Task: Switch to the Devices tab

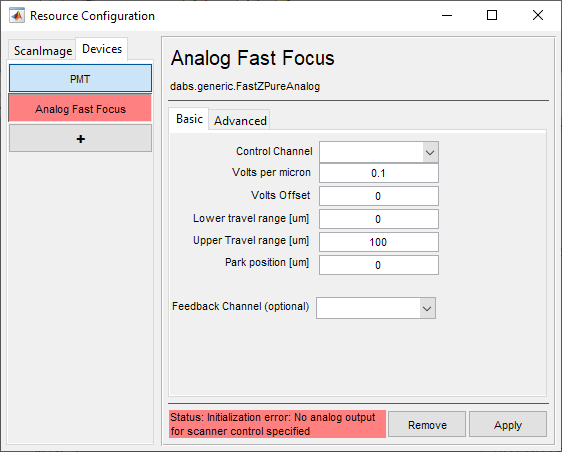Action: click(x=102, y=49)
